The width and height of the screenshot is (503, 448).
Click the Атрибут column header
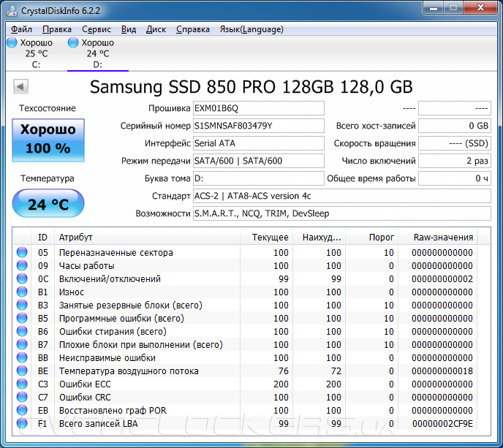click(x=147, y=238)
